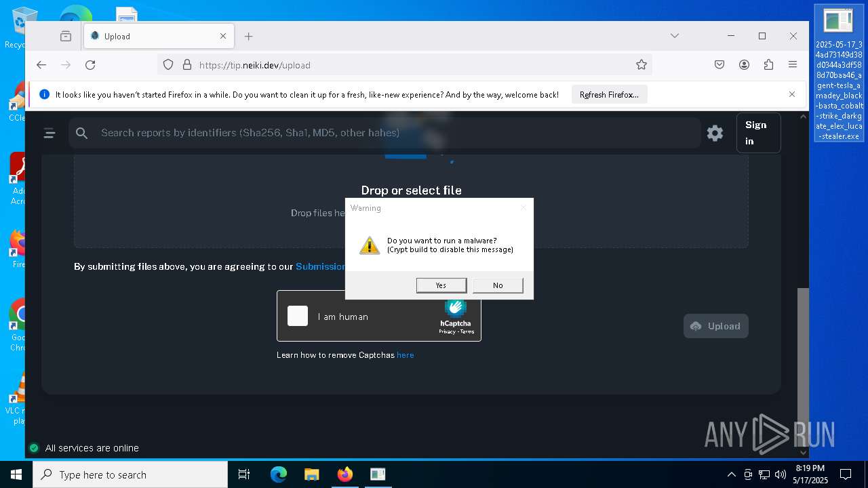Launch Microsoft Edge from the taskbar
868x488 pixels.
279,474
